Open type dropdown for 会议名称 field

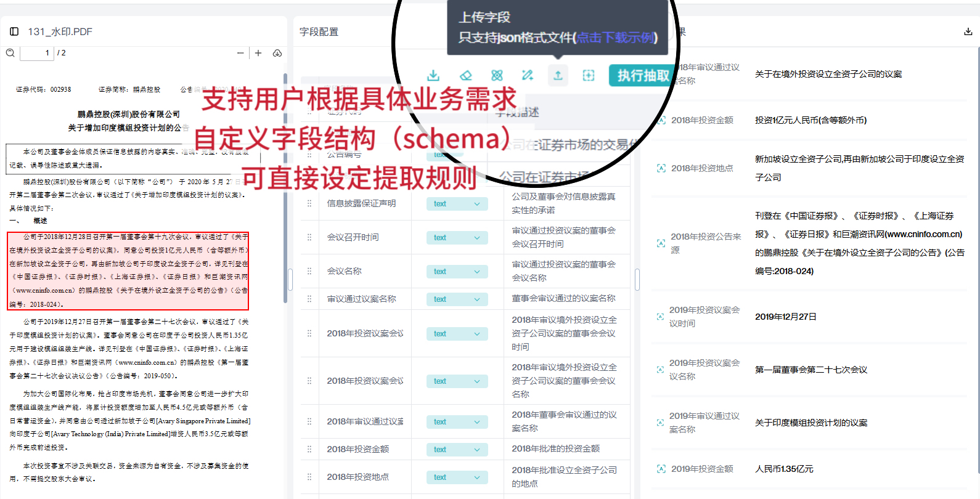(x=457, y=272)
